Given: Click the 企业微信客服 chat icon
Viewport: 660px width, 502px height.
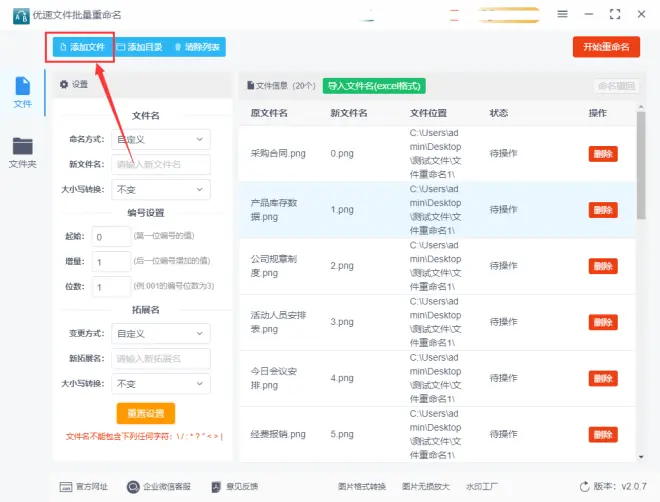Looking at the screenshot, I should (x=133, y=487).
